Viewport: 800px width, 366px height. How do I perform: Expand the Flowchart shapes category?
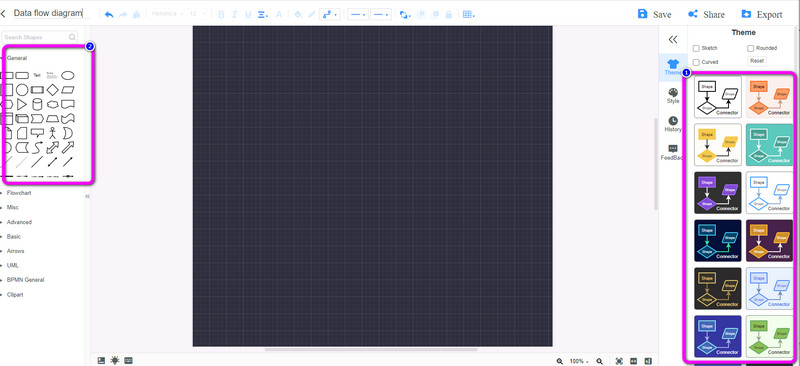pos(19,193)
